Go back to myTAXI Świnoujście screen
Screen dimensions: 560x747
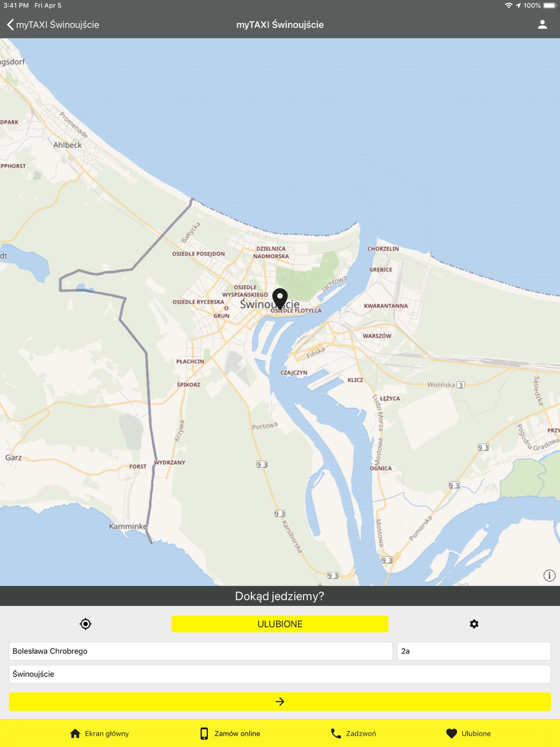click(53, 25)
